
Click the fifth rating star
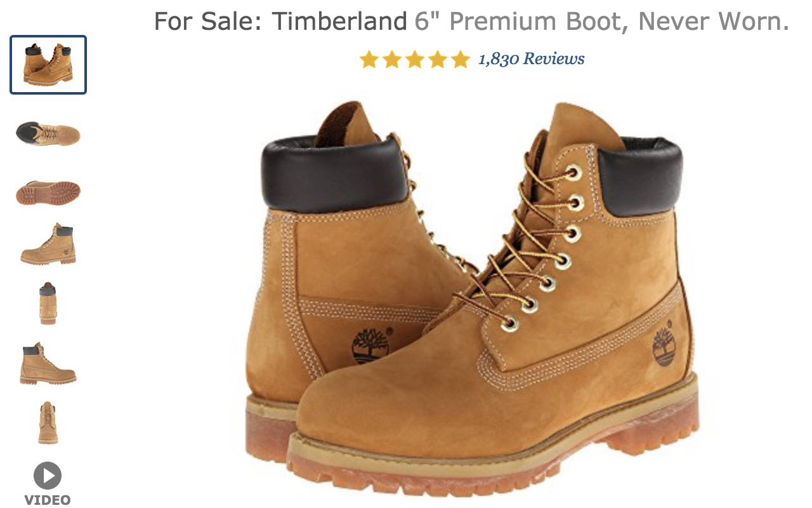[x=461, y=60]
